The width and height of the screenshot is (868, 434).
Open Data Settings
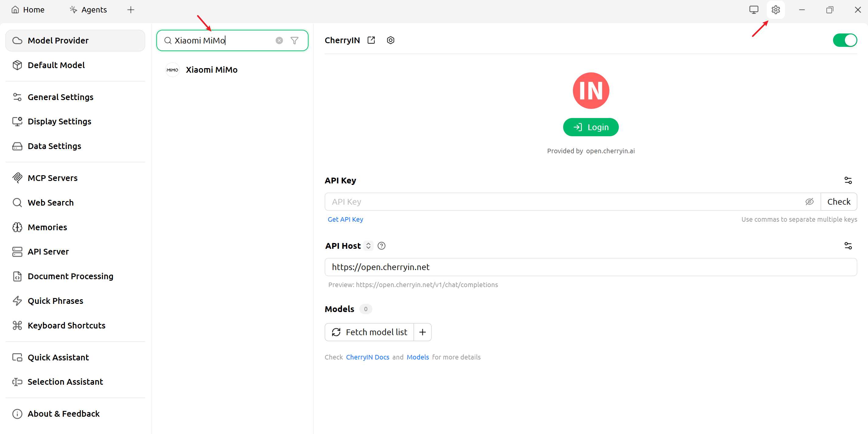click(x=75, y=146)
